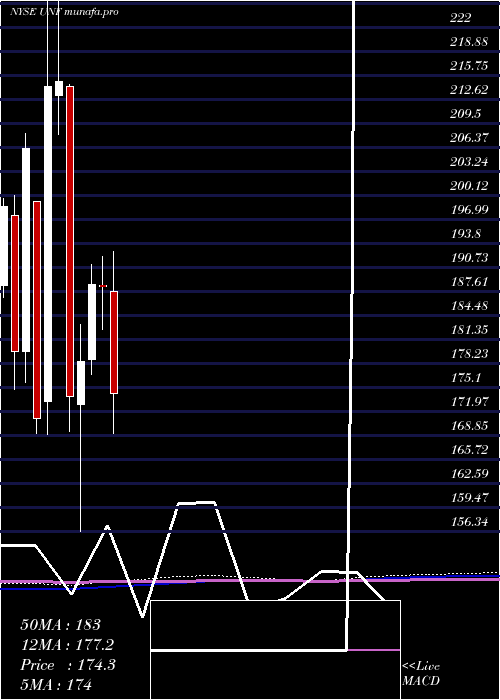Click the 175.1 price axis label
The image size is (500, 700).
pos(466,378)
